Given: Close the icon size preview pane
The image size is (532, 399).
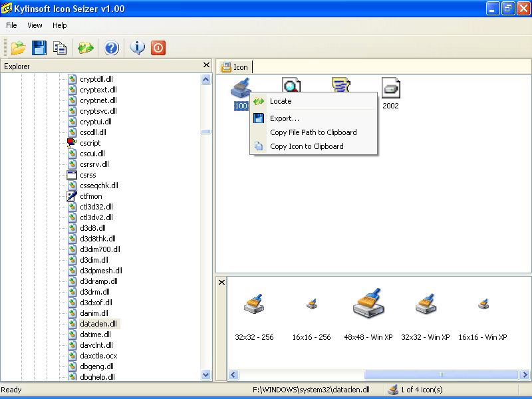Looking at the screenshot, I should (x=221, y=282).
